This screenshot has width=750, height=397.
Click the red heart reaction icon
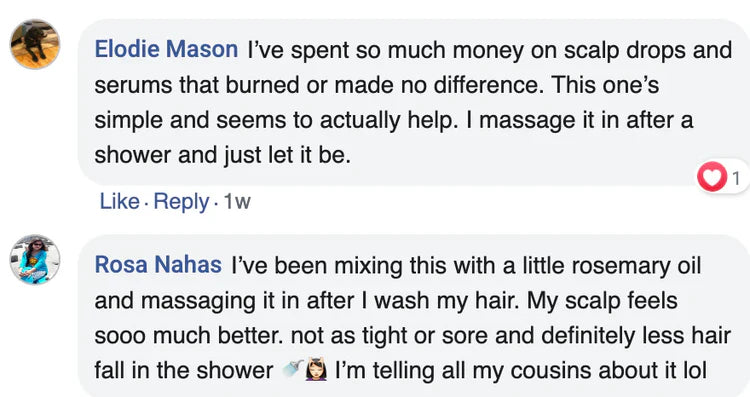click(712, 177)
